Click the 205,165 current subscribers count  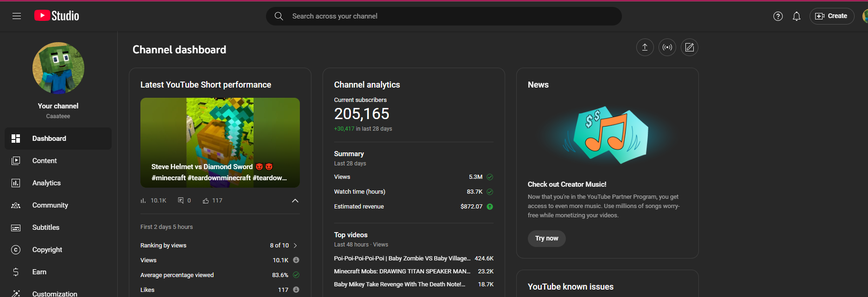coord(362,114)
